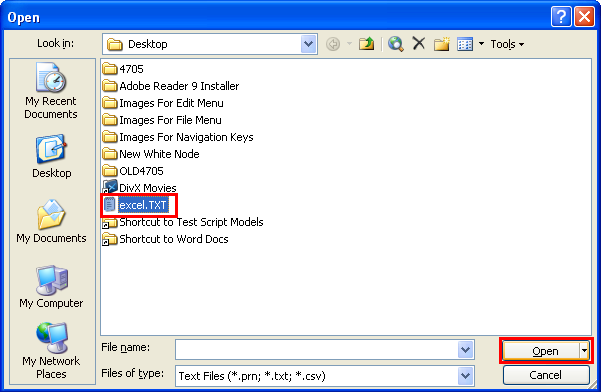This screenshot has width=601, height=392.
Task: Click the Adobe Reader 9 Installer folder icon
Action: coord(110,85)
